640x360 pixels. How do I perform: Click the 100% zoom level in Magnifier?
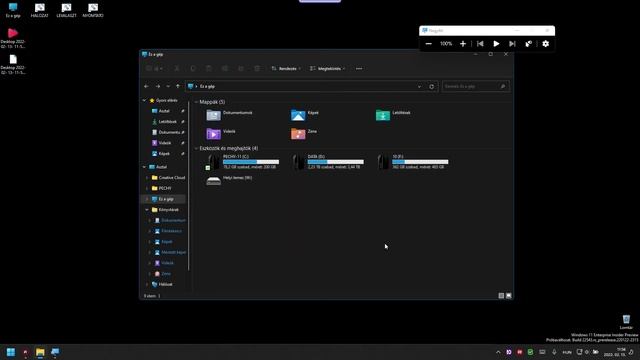tap(446, 44)
